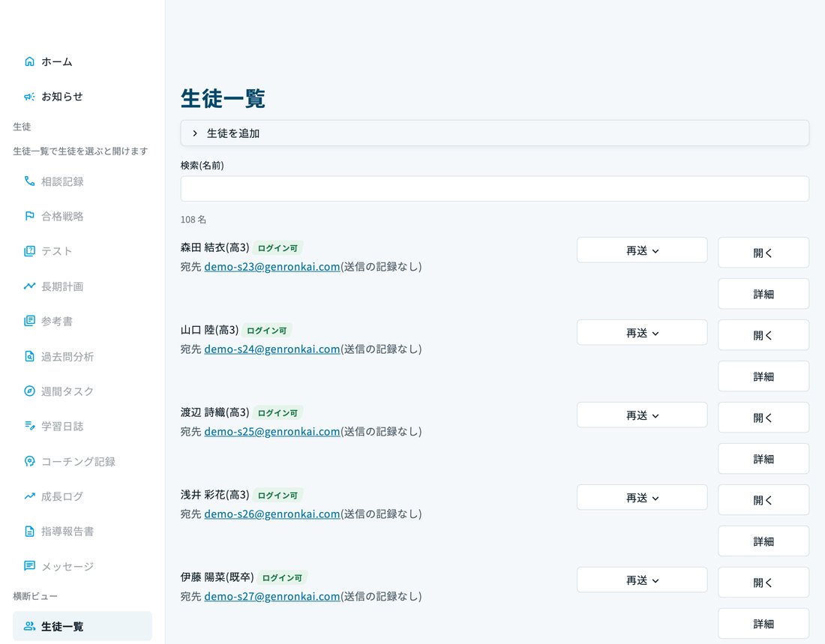This screenshot has width=825, height=644.
Task: Go to 合格戦略 in sidebar
Action: coord(82,216)
